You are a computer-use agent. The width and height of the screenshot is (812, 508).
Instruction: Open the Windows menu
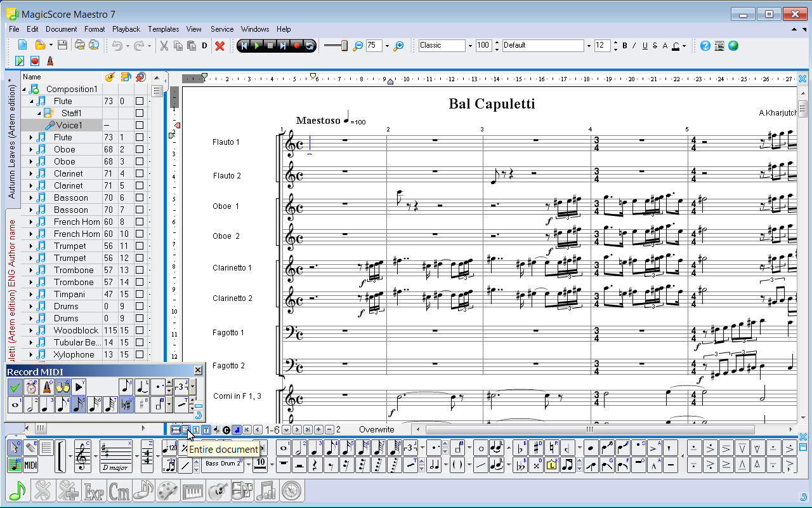(x=255, y=29)
